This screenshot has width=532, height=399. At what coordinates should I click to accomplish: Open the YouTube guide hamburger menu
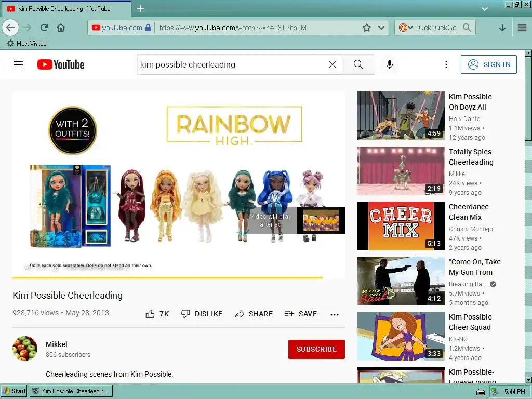click(19, 64)
